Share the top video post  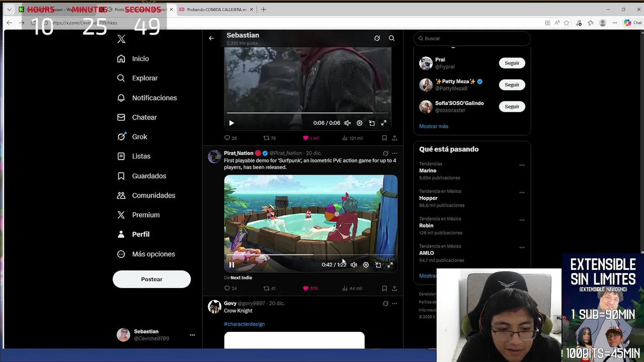tap(394, 138)
